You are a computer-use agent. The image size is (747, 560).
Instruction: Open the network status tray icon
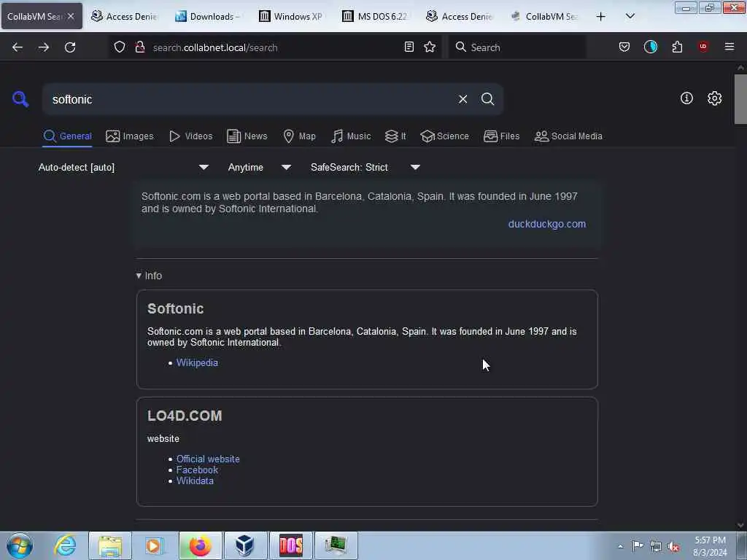[x=656, y=547]
